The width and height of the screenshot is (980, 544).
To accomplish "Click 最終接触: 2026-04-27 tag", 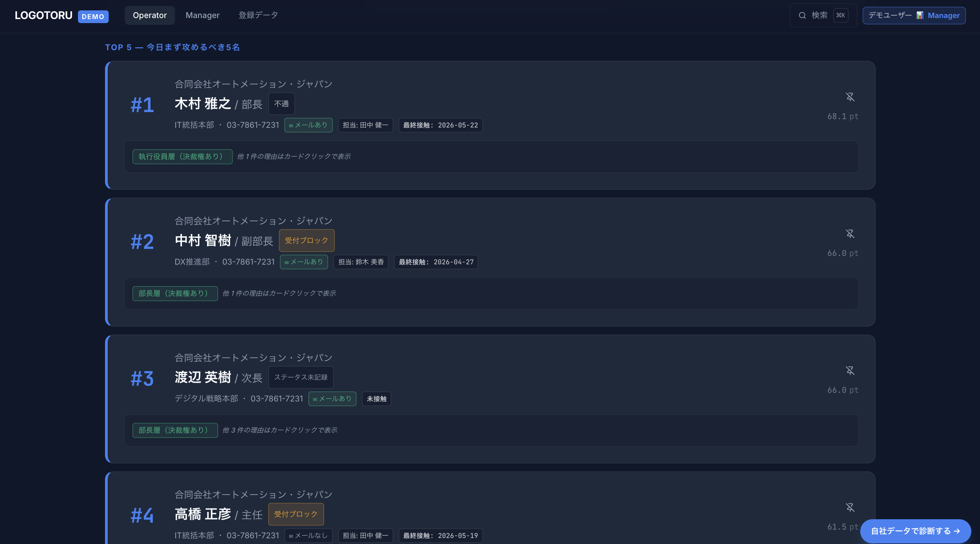I will pyautogui.click(x=436, y=262).
